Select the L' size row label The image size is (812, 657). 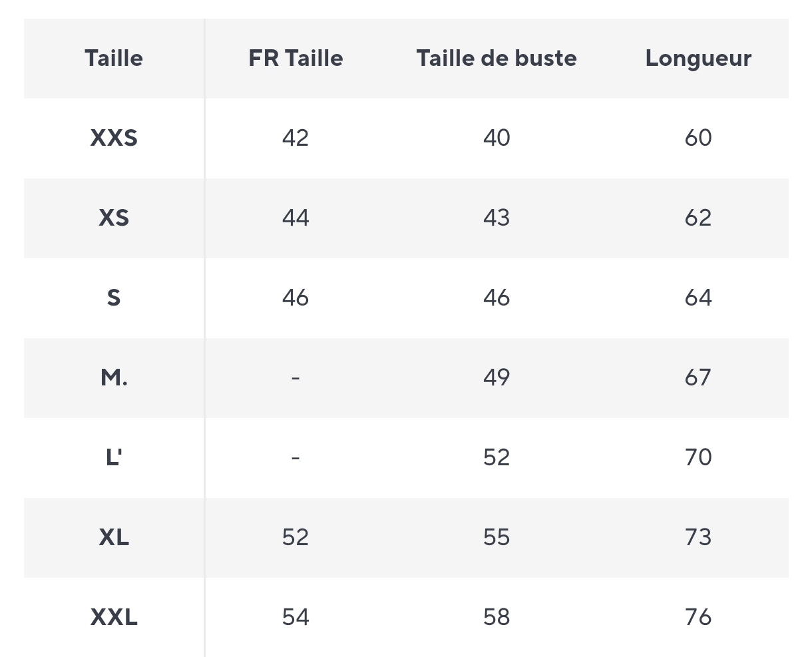point(114,457)
